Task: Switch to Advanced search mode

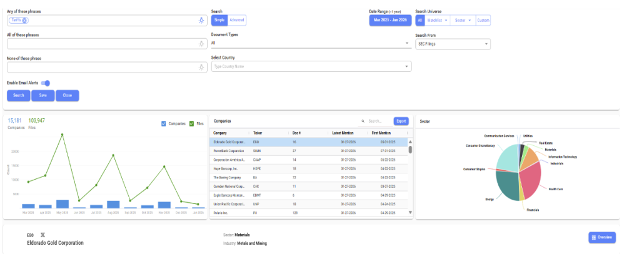Action: 236,21
